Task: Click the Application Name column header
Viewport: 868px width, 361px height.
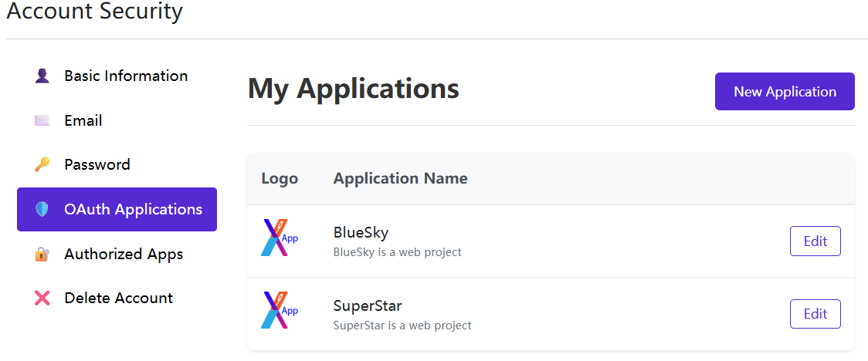Action: coord(400,178)
